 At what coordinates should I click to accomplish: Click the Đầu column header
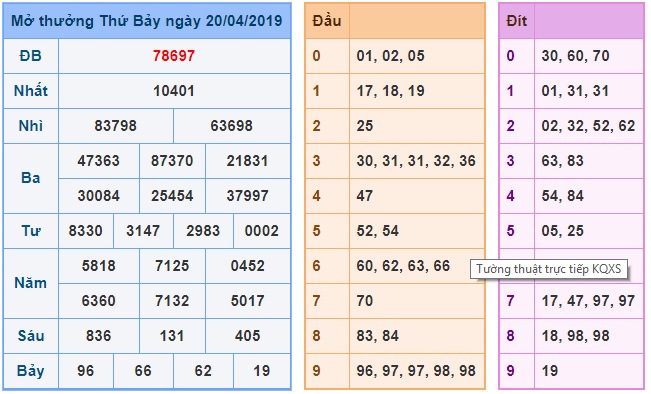click(327, 21)
